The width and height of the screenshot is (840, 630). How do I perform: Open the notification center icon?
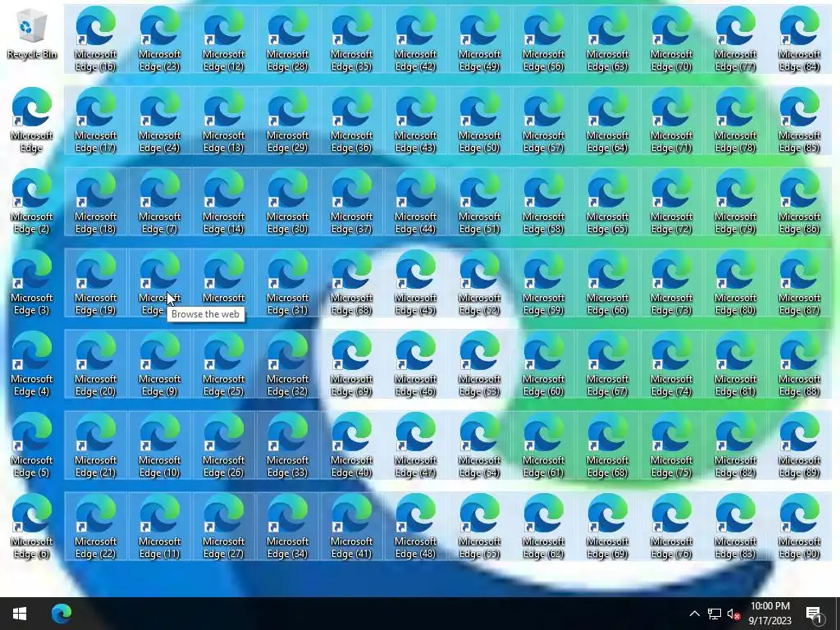pos(815,614)
